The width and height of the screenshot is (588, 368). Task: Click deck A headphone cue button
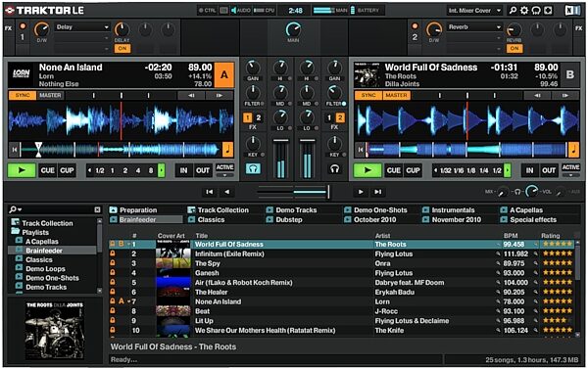[x=253, y=169]
